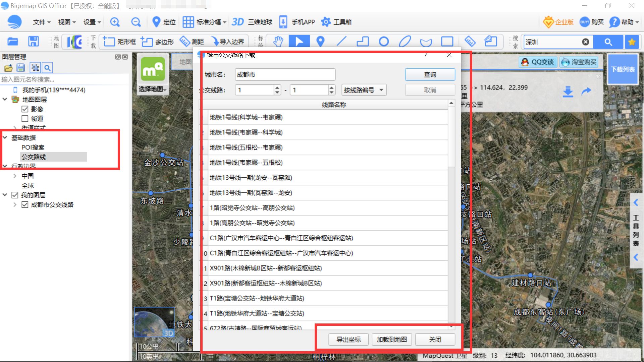The image size is (644, 362).
Task: Select row C1路(广汉市汽车客运中心--青白江区综合枢纽客运站)
Action: click(x=328, y=238)
